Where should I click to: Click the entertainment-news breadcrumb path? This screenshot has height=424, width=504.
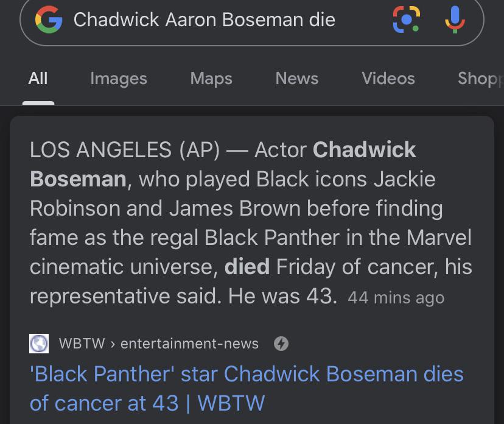point(189,344)
